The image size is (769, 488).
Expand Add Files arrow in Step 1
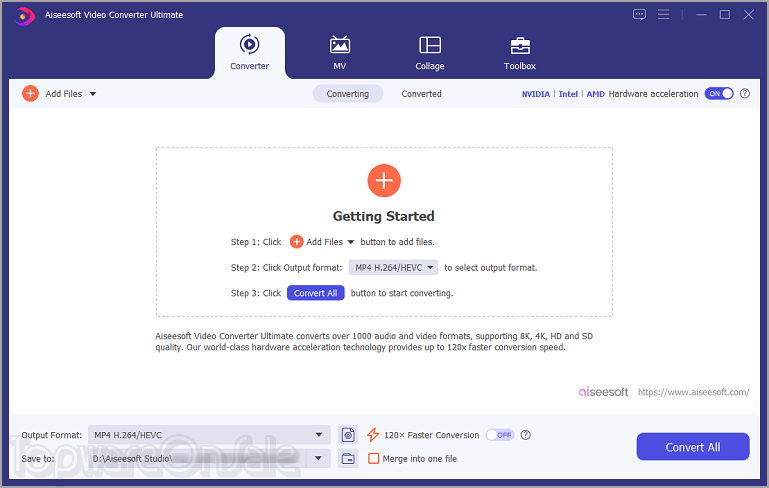point(351,242)
